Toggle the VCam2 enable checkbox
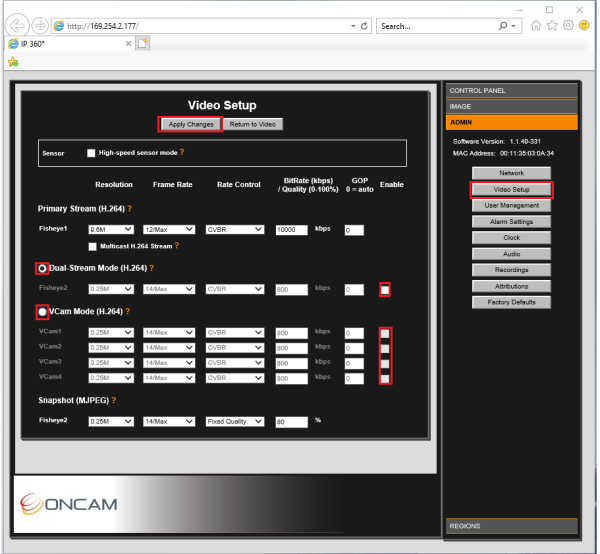600x554 pixels. 385,349
